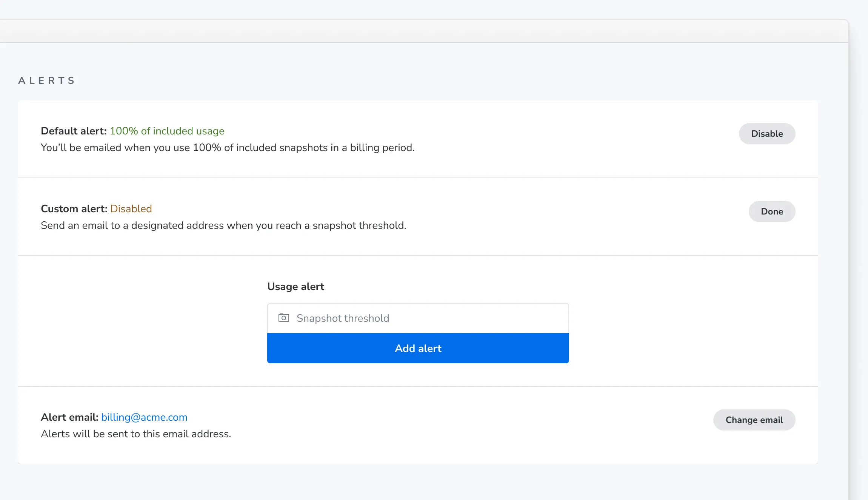Screen dimensions: 868x500
Task: Click the Add alert button
Action: pos(418,348)
